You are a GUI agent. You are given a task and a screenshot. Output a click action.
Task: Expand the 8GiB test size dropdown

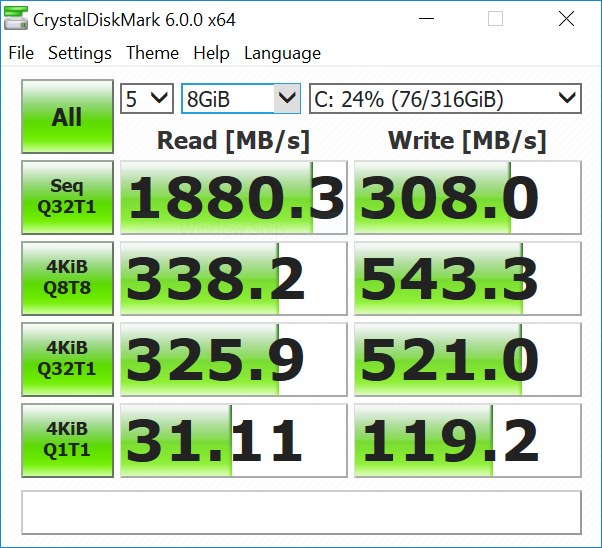pos(241,99)
